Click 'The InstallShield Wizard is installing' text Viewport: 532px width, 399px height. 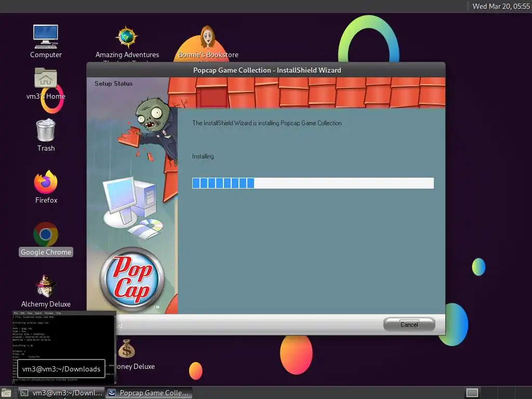point(267,123)
